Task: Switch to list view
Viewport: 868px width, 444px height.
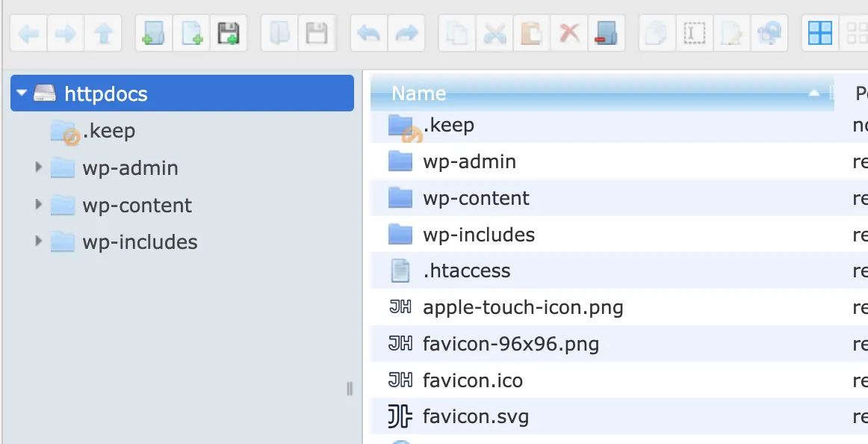Action: (x=819, y=33)
